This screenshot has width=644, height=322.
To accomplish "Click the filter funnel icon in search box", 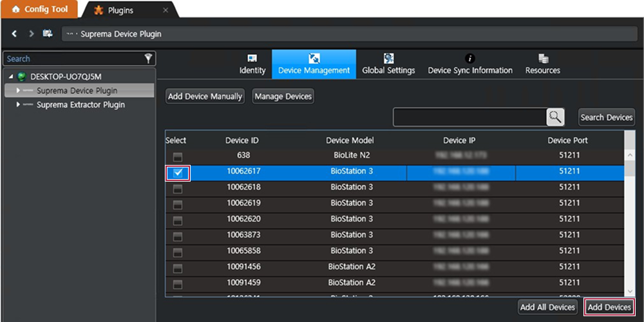I will [149, 59].
